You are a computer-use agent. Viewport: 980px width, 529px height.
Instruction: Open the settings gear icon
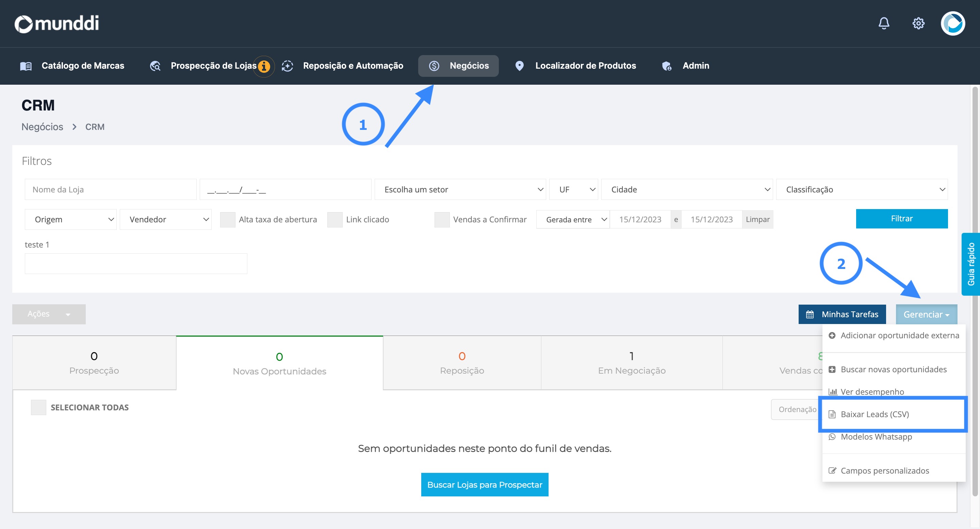tap(918, 23)
